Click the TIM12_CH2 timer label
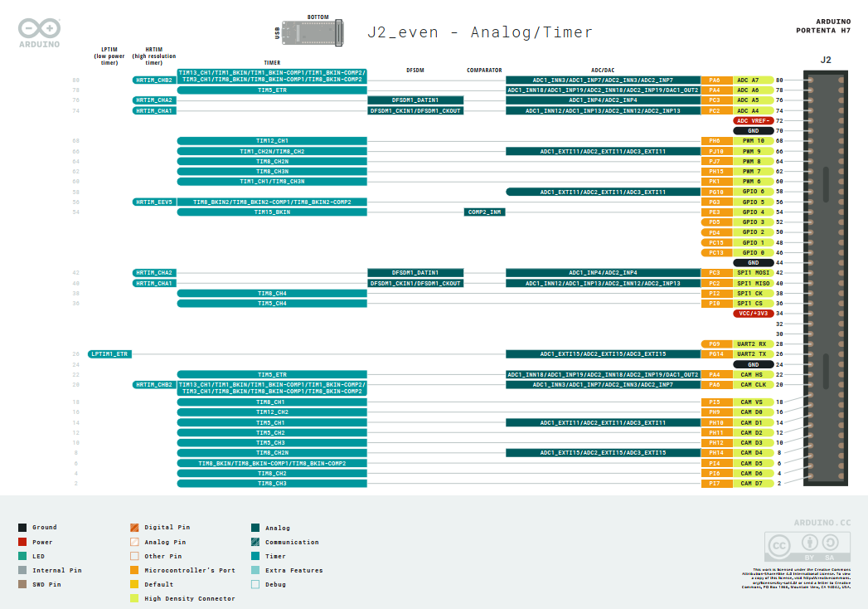 [272, 412]
